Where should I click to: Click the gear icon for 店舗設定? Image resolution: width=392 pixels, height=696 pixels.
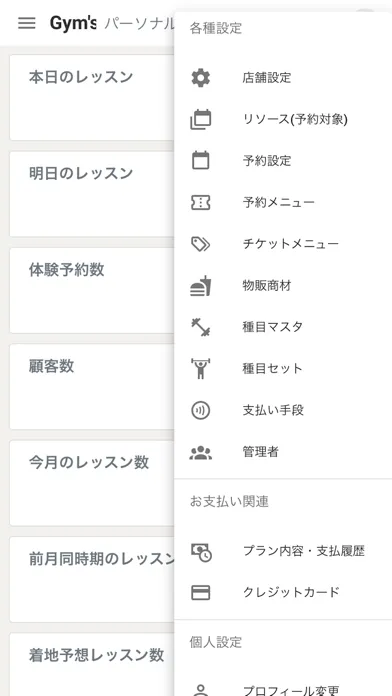click(201, 78)
